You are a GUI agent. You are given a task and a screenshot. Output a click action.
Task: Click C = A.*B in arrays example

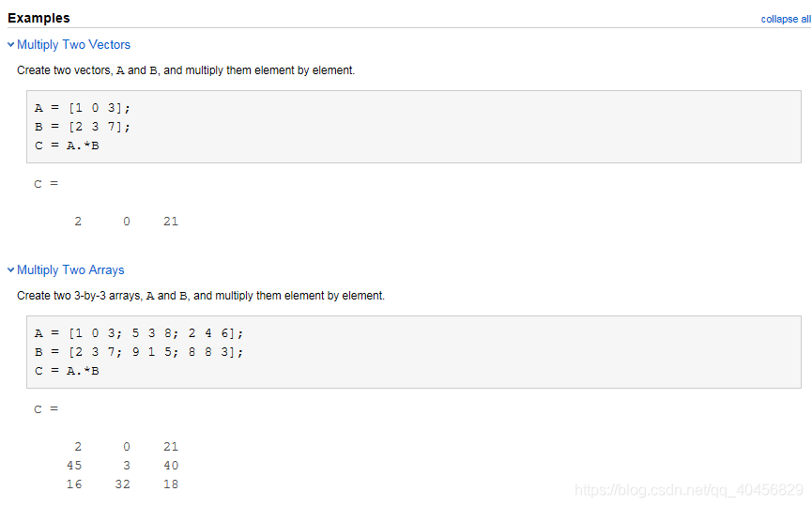tap(67, 371)
